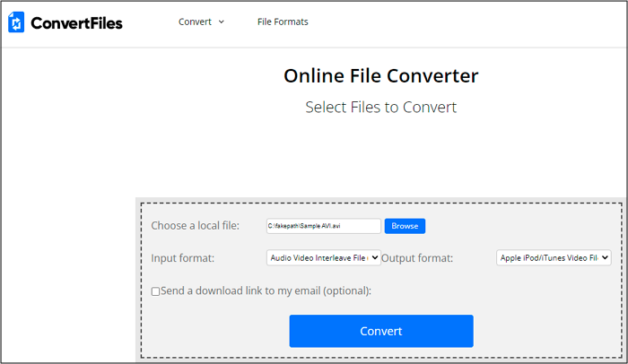Image resolution: width=628 pixels, height=364 pixels.
Task: Open the Audio Video Interleave input format dropdown
Action: [x=318, y=258]
